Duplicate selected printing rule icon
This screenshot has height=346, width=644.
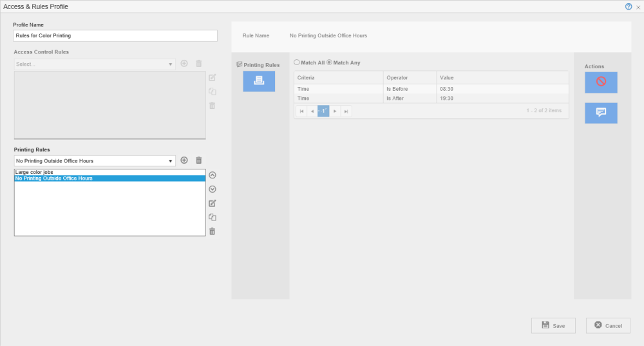point(213,217)
